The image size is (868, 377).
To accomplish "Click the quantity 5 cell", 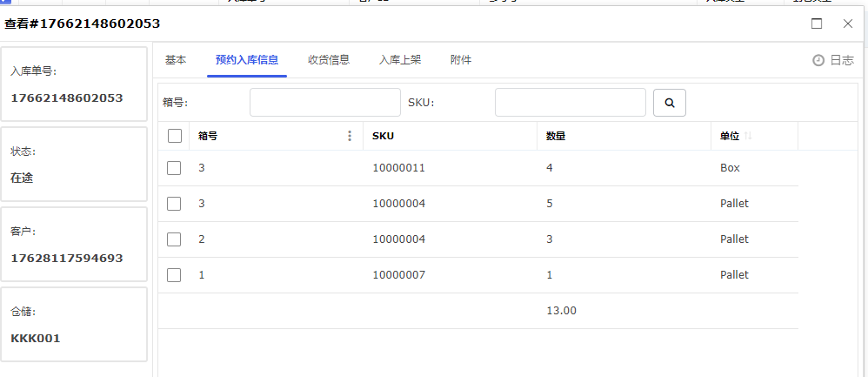I will coord(549,204).
